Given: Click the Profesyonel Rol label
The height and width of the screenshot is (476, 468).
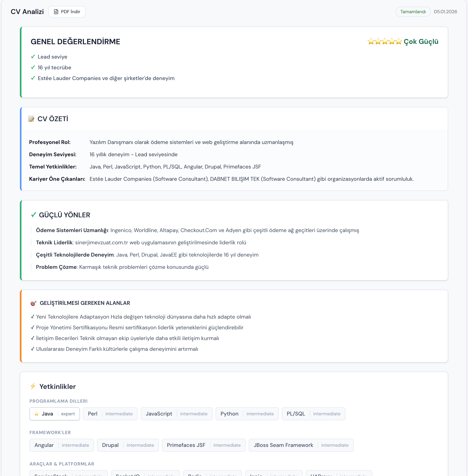Looking at the screenshot, I should [50, 142].
